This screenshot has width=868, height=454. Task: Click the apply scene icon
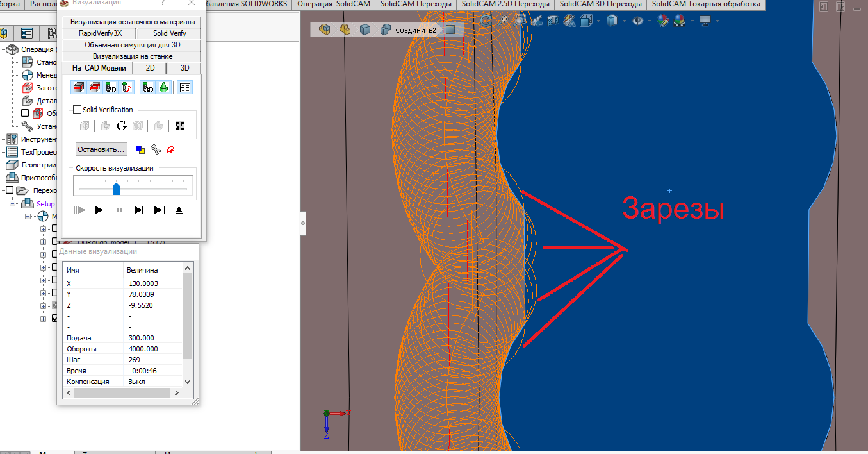[x=679, y=21]
